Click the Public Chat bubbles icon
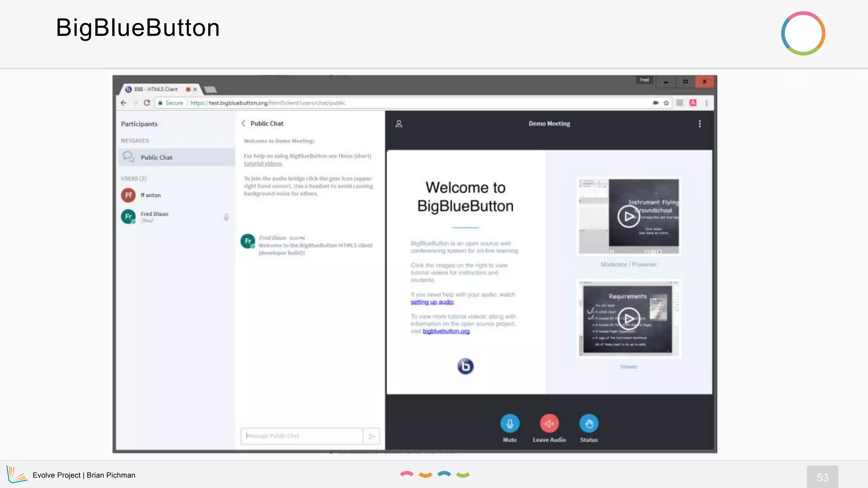Viewport: 868px width, 488px height. pos(128,157)
